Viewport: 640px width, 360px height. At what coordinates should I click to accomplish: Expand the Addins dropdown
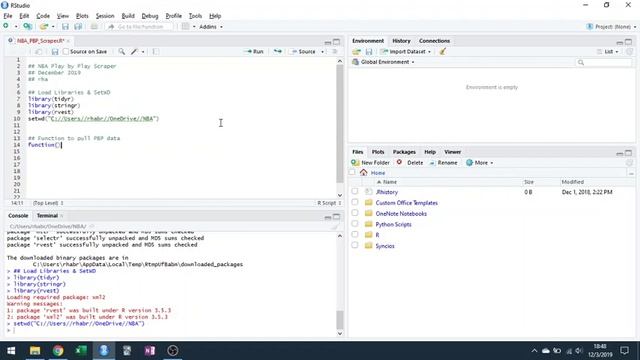point(211,27)
